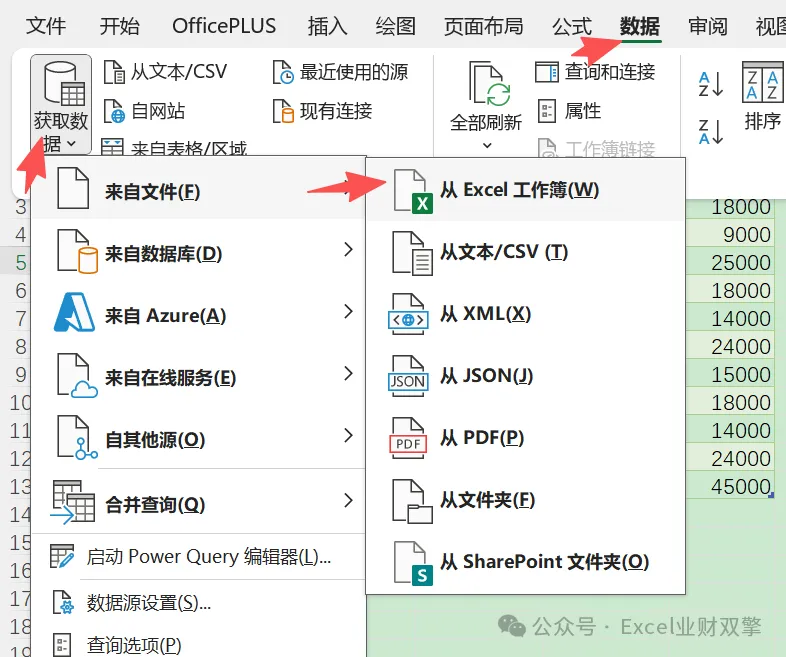Open the 文件 tab

[46, 26]
